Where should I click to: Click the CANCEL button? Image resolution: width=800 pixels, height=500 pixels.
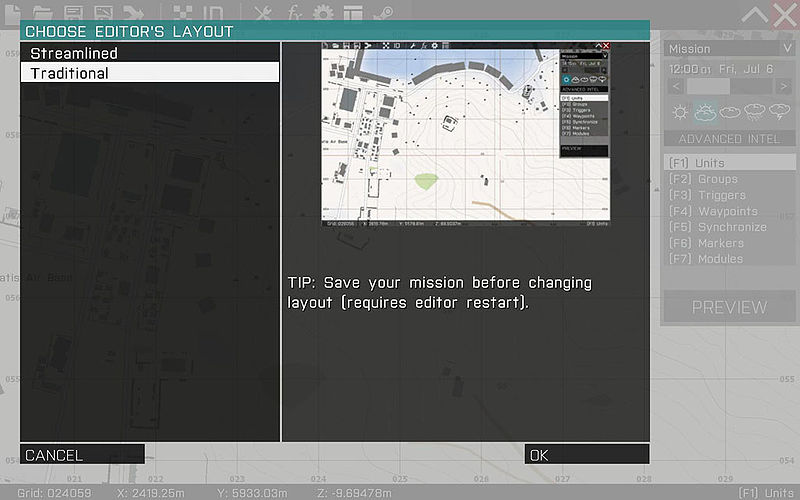pyautogui.click(x=82, y=455)
